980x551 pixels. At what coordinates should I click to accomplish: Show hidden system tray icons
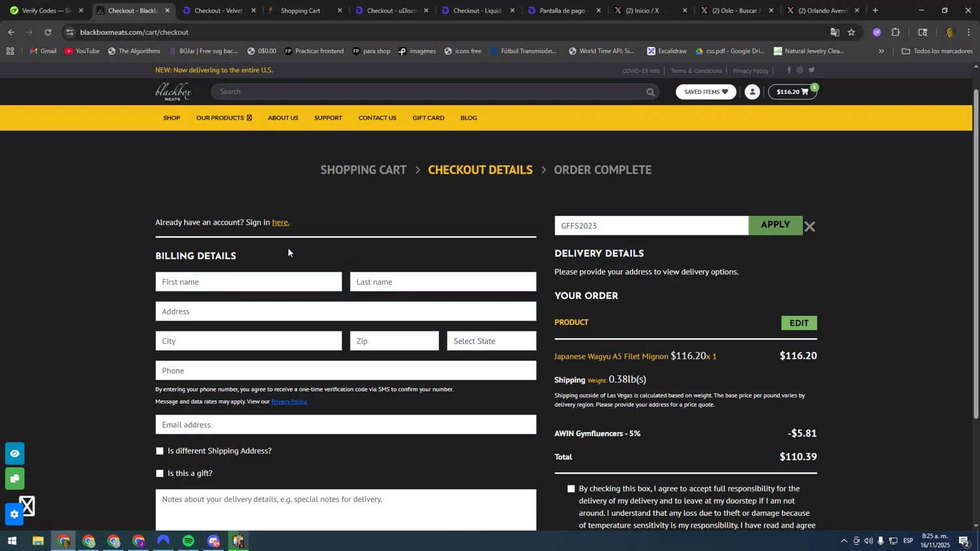[x=843, y=541]
